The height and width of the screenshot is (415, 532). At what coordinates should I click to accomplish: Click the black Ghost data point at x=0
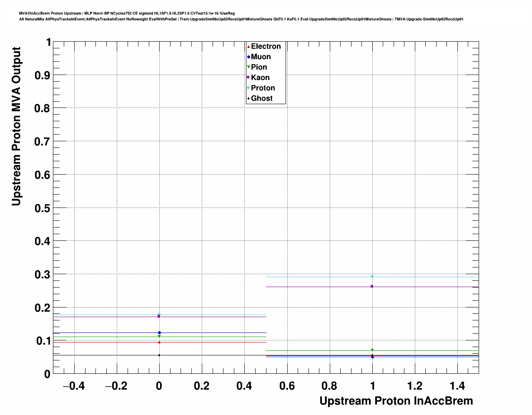159,355
